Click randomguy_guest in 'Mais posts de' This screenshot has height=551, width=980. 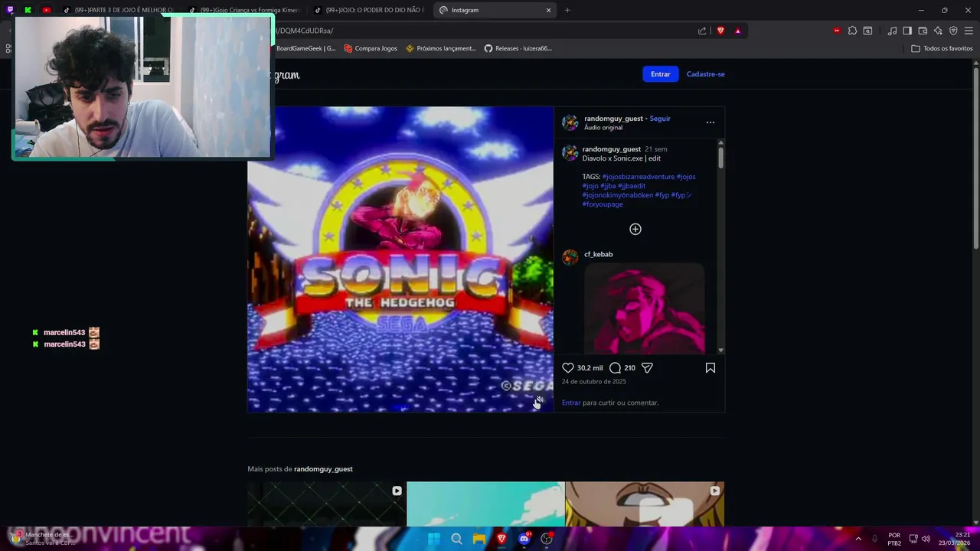pyautogui.click(x=323, y=469)
